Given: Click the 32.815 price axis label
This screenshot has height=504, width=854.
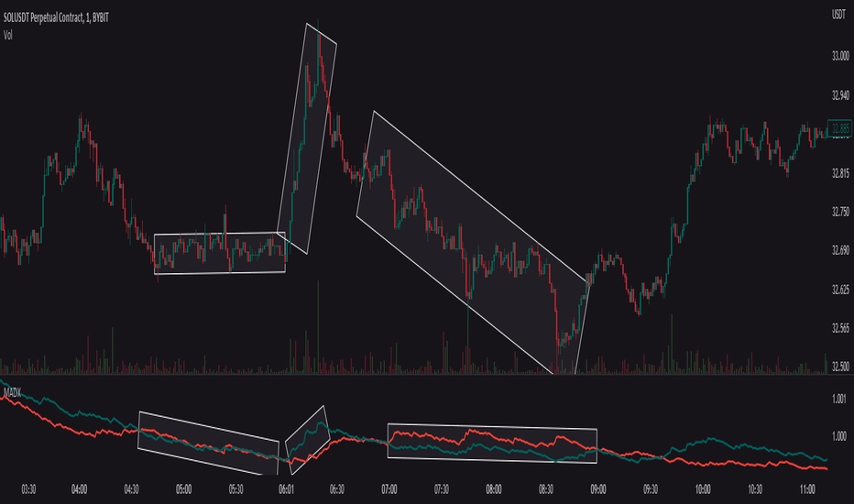Looking at the screenshot, I should coord(840,173).
